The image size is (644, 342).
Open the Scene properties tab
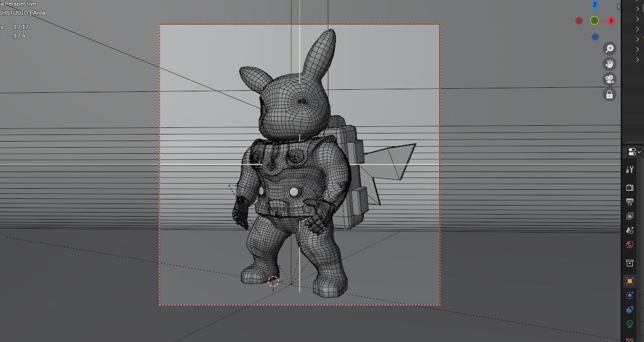pyautogui.click(x=630, y=230)
